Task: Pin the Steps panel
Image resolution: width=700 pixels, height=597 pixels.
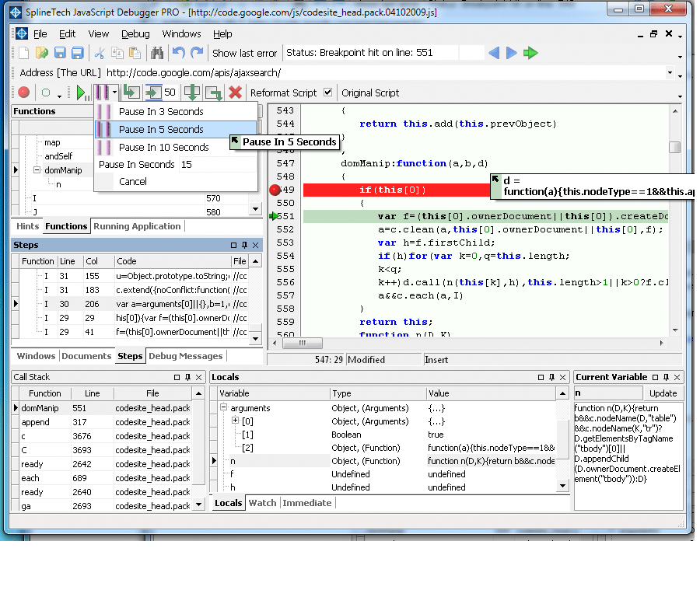Action: (x=243, y=246)
